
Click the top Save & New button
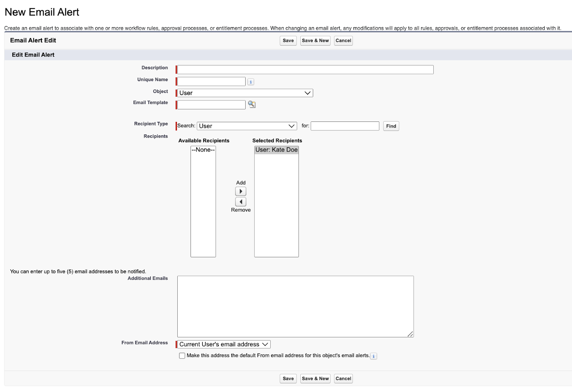315,41
